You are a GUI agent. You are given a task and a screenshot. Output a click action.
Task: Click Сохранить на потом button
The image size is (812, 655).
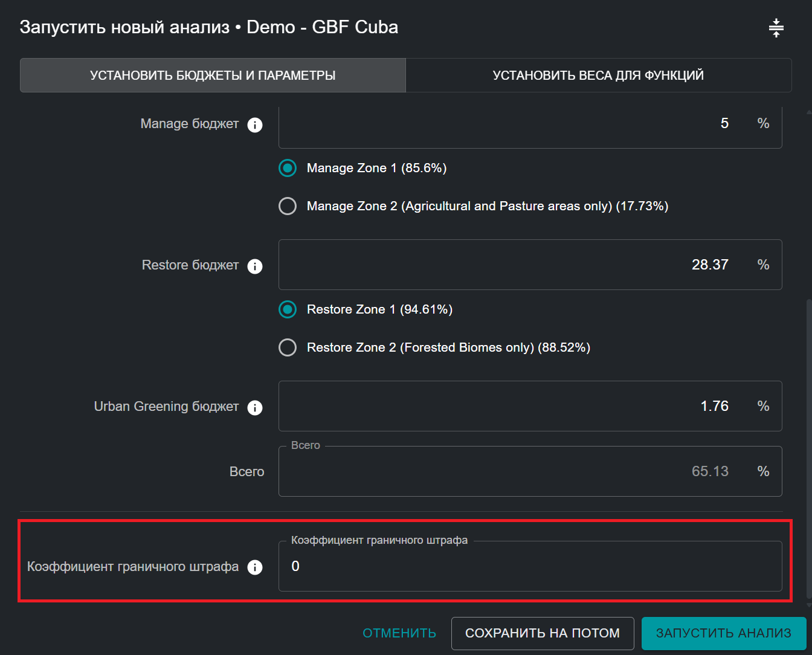coord(542,633)
